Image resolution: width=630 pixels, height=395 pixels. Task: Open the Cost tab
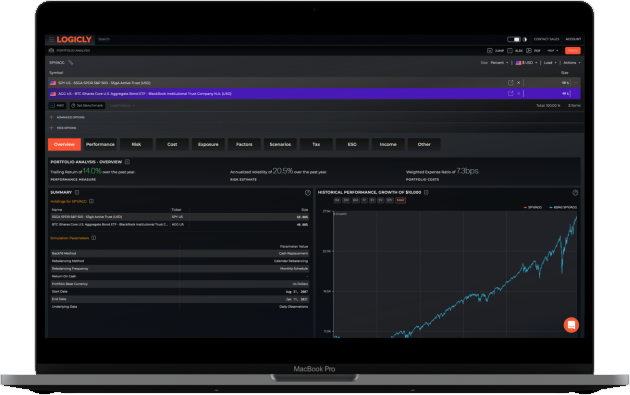tap(172, 144)
